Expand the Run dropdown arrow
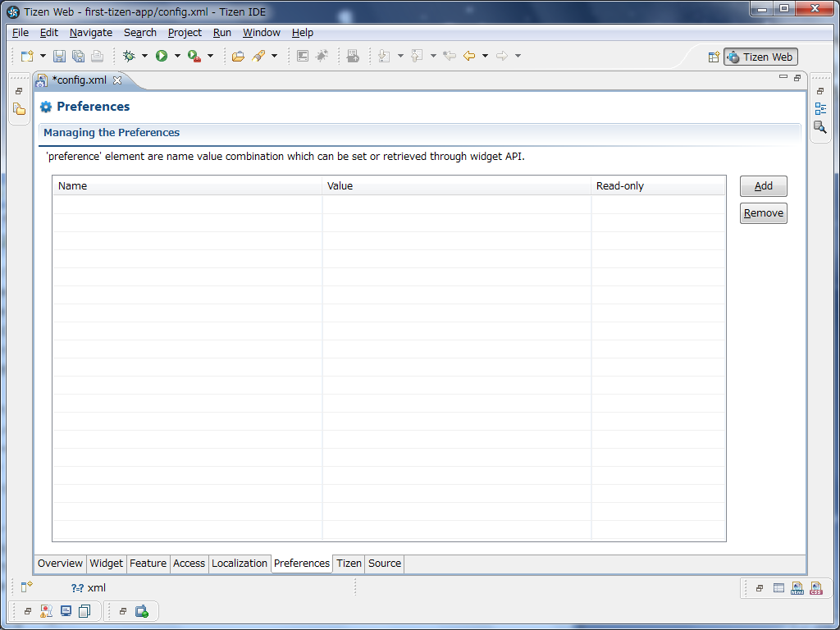840x630 pixels. (177, 56)
